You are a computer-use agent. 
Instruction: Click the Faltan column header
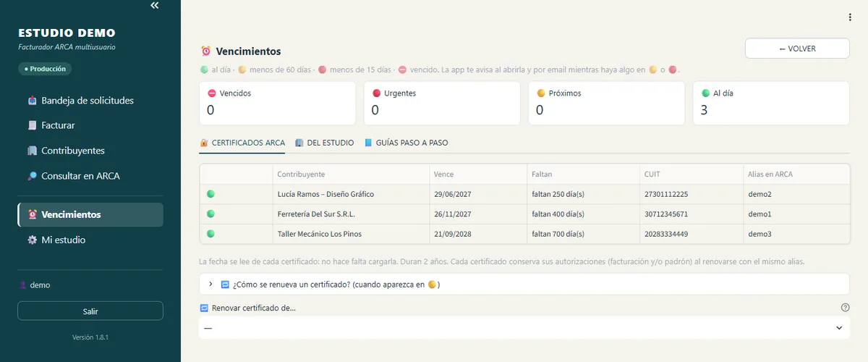point(583,174)
